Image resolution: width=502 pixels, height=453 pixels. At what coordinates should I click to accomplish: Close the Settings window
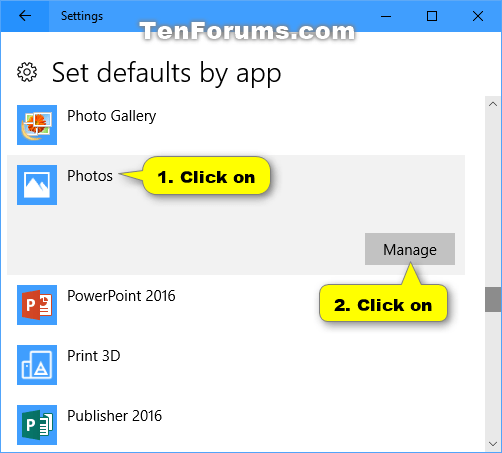(478, 16)
